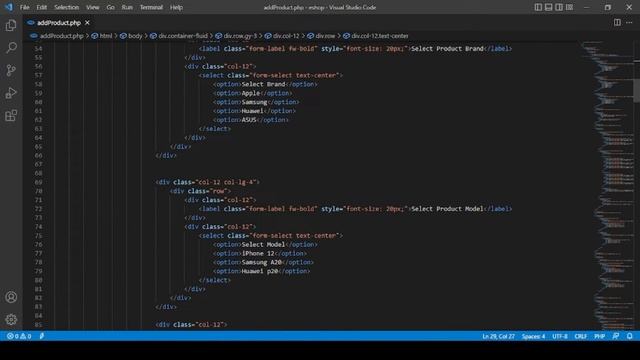Open the Selection menu
The height and width of the screenshot is (360, 640).
click(x=67, y=7)
